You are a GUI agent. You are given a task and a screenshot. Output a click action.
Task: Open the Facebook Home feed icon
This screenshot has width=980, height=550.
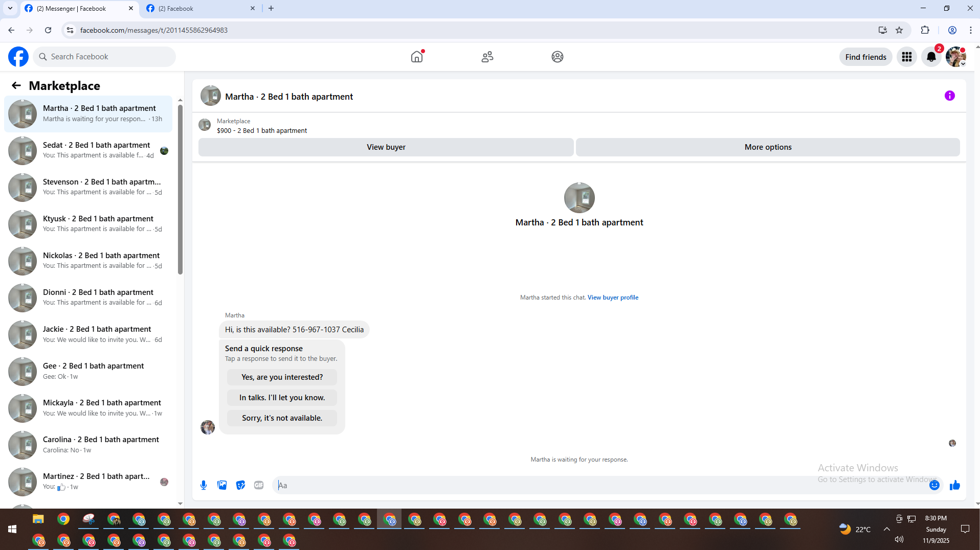417,57
